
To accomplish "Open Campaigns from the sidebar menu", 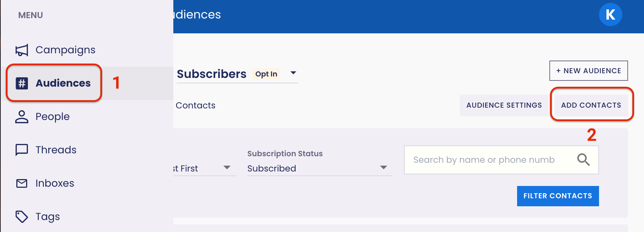I will tap(65, 50).
